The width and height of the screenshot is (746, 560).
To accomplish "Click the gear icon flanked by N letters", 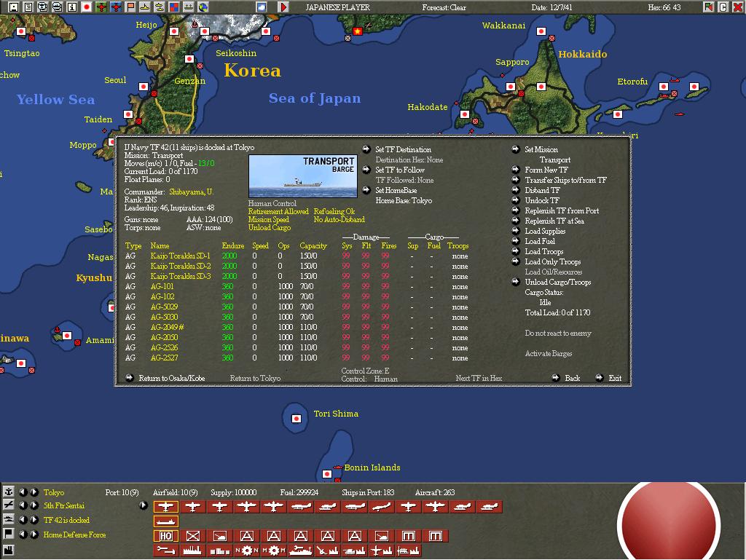I will click(x=246, y=551).
